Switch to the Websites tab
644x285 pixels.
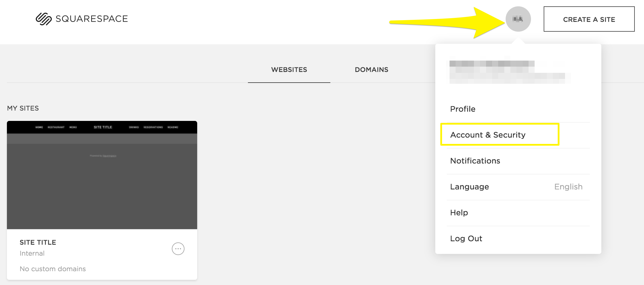click(x=289, y=70)
